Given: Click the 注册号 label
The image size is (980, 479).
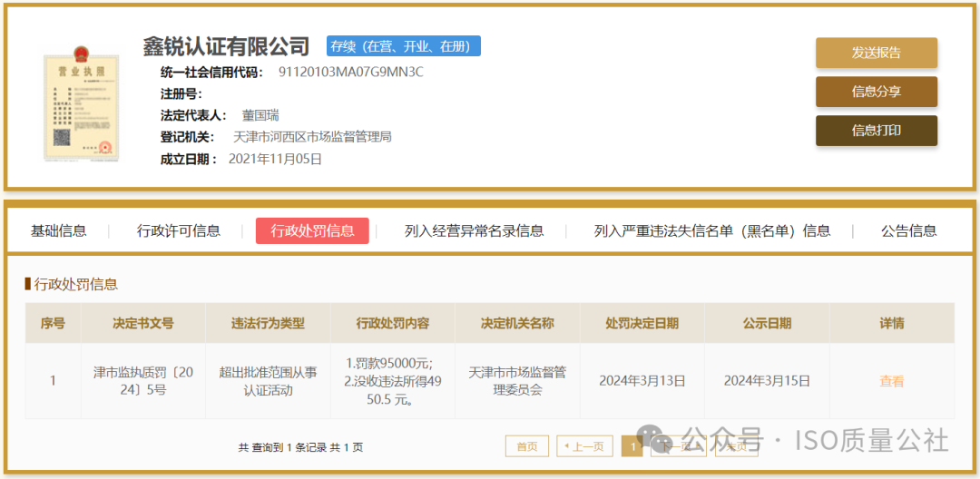Looking at the screenshot, I should (x=181, y=93).
